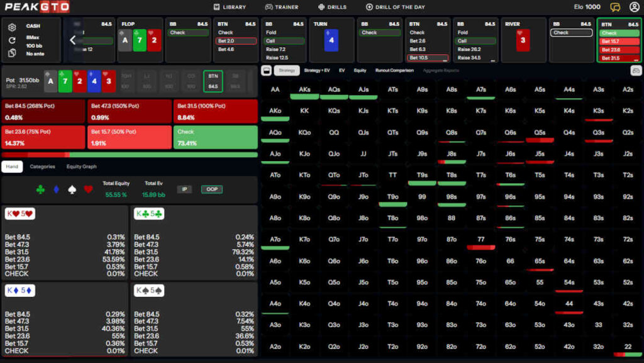Click Bet 84.5 (268% Pot) action tile
The image size is (644, 363).
coord(43,111)
